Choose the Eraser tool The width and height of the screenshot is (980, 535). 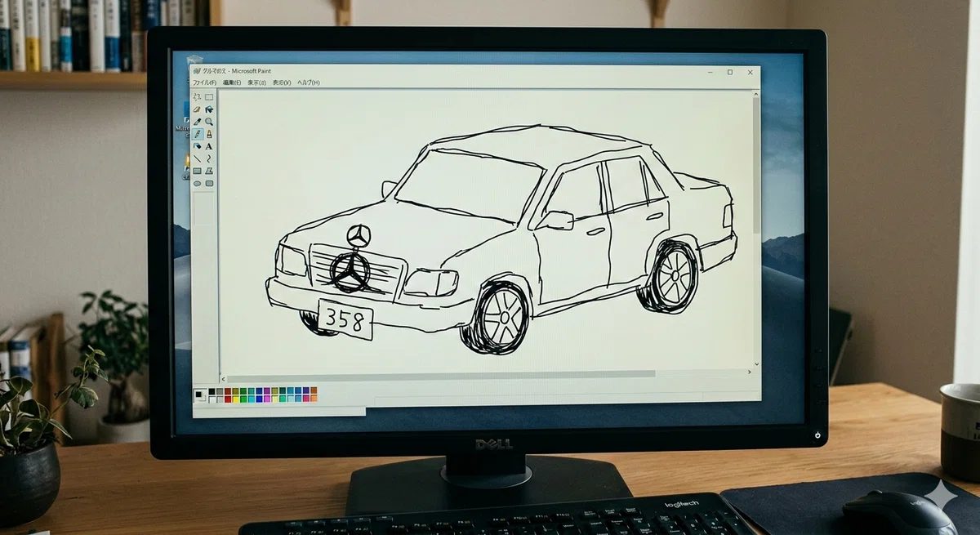tap(197, 109)
